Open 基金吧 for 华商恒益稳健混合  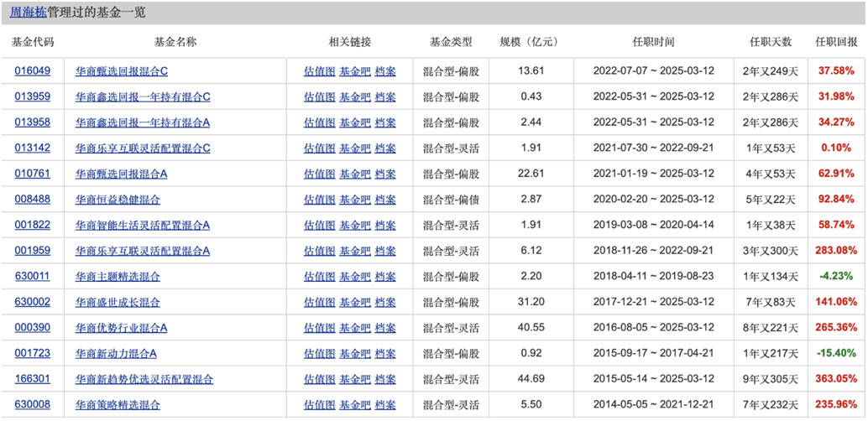click(355, 200)
